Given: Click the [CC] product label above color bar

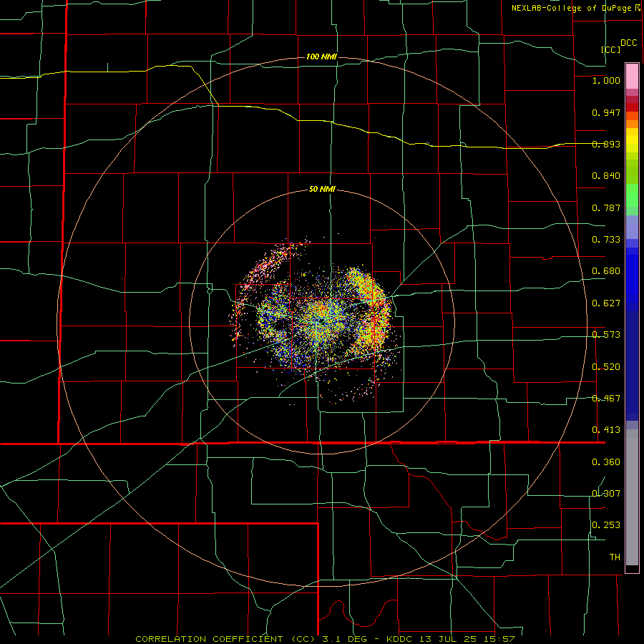Looking at the screenshot, I should pos(611,49).
